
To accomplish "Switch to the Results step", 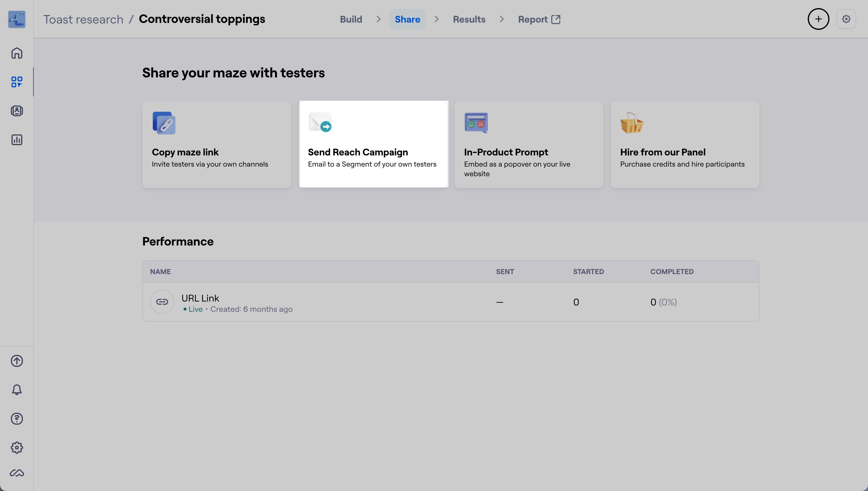I will click(469, 19).
